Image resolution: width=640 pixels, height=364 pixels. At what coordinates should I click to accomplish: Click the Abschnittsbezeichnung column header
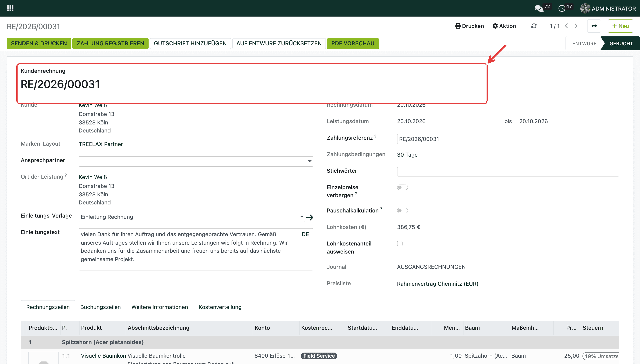(189, 328)
